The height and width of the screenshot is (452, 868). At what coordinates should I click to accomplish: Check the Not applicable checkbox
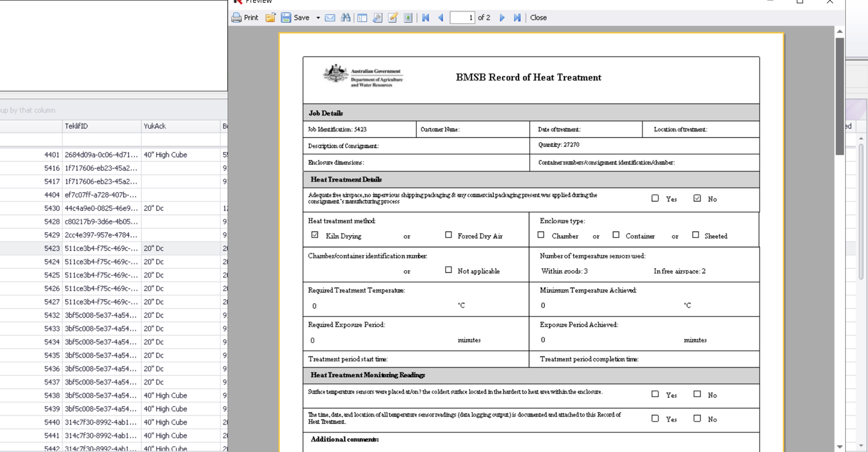click(448, 270)
